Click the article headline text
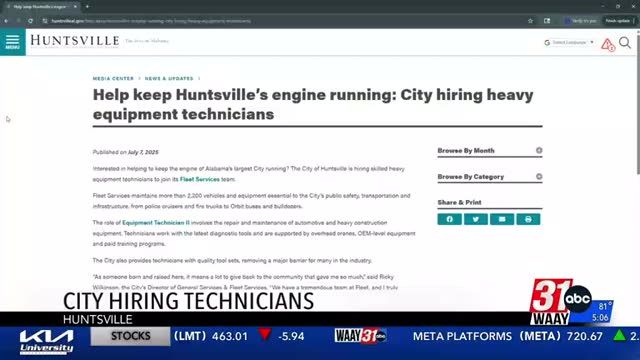Screen dimensions: 640x360 (313, 104)
